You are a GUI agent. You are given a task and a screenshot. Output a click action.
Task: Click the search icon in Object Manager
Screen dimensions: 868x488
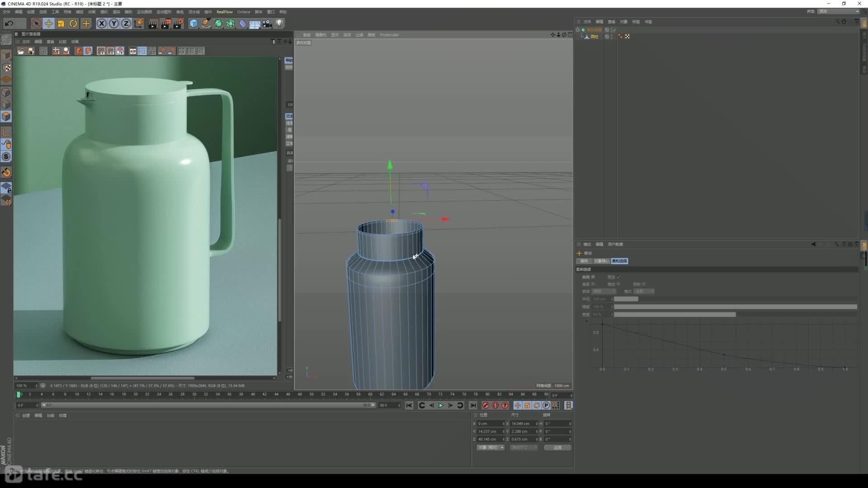[837, 22]
